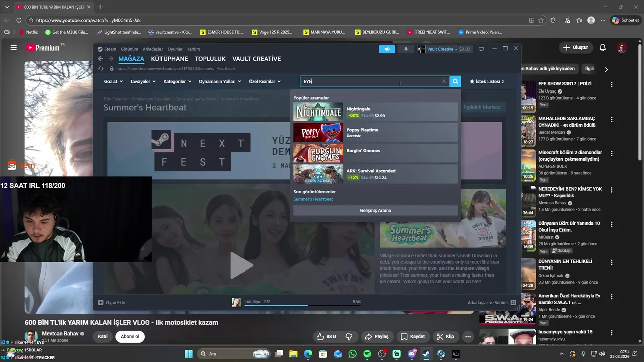Expand the Kategoriler dropdown
Viewport: 644px width, 362px height.
pos(177,81)
